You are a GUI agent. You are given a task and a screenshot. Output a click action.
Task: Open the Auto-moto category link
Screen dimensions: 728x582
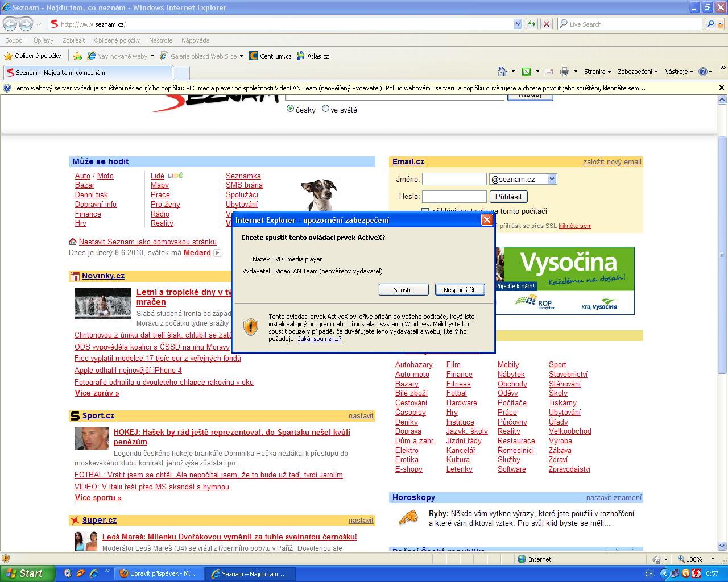tap(412, 375)
